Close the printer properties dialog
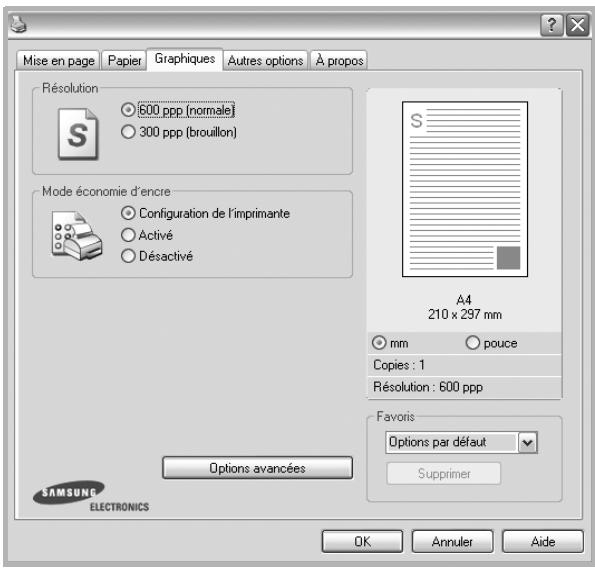The height and width of the screenshot is (570, 595). (578, 25)
